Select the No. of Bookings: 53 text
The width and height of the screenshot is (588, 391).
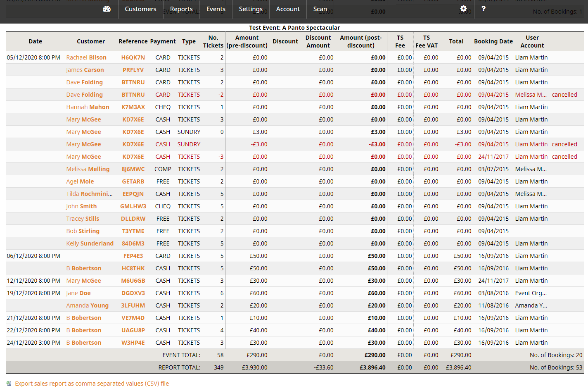(x=556, y=367)
